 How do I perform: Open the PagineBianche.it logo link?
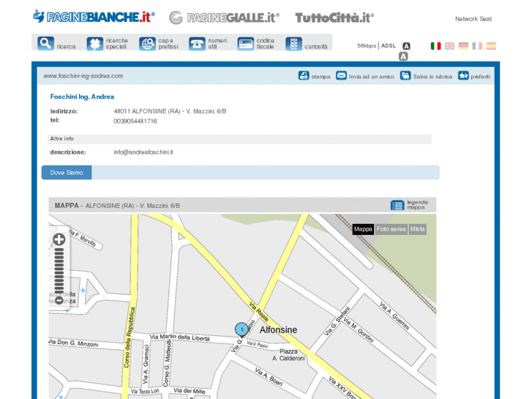click(x=94, y=17)
